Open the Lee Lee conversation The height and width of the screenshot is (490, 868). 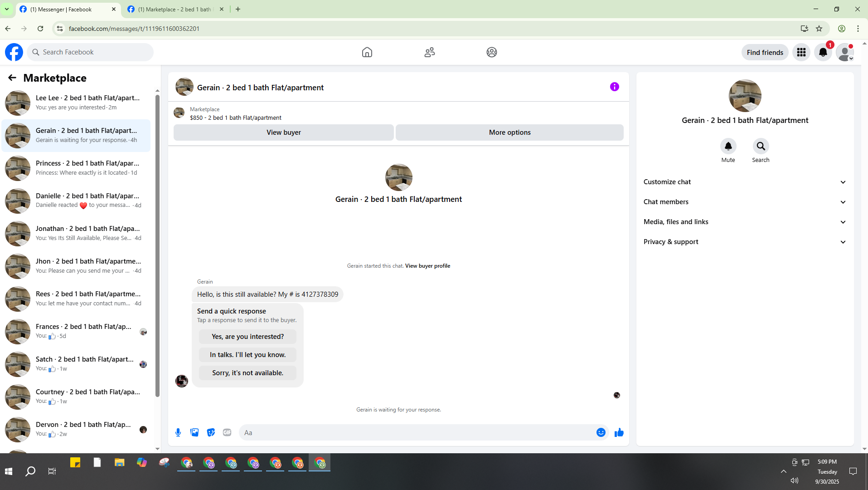76,103
